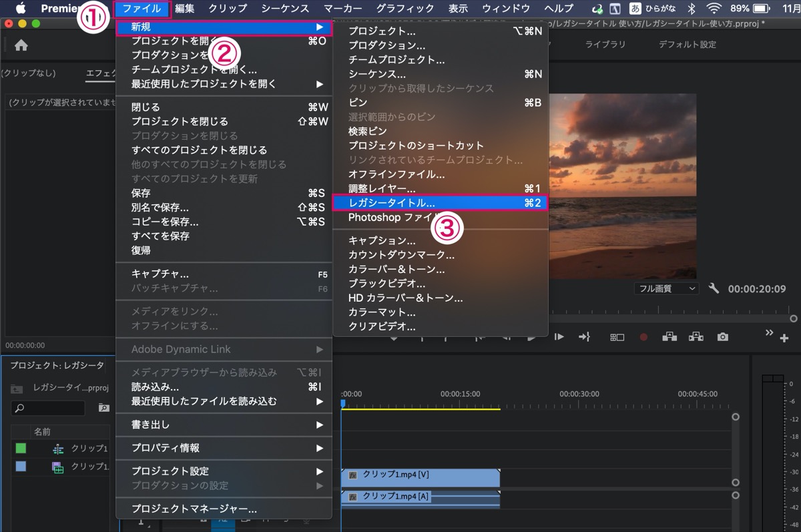Click the green label swatch
Screen dimensions: 801x532
[21, 449]
